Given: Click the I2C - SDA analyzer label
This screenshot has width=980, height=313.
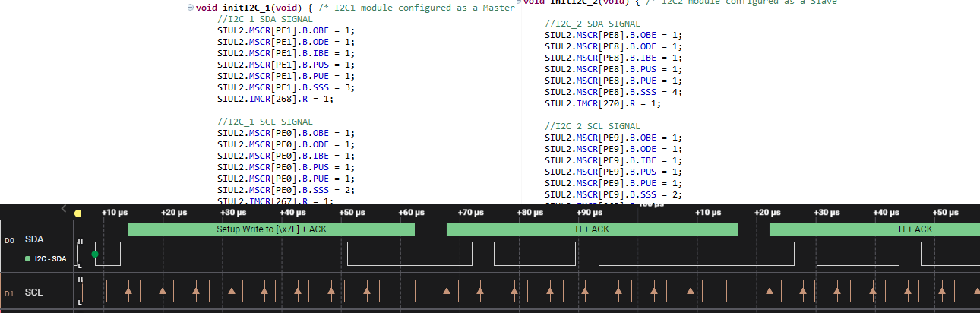Looking at the screenshot, I should click(x=51, y=259).
